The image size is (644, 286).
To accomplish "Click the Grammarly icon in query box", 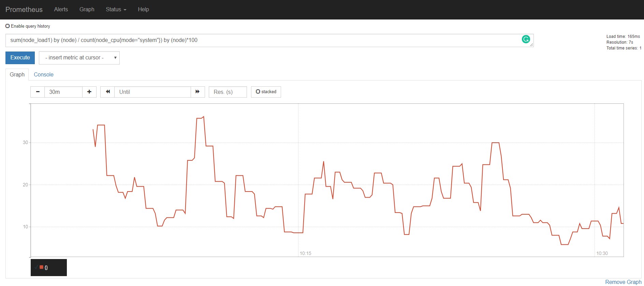I will [x=526, y=39].
